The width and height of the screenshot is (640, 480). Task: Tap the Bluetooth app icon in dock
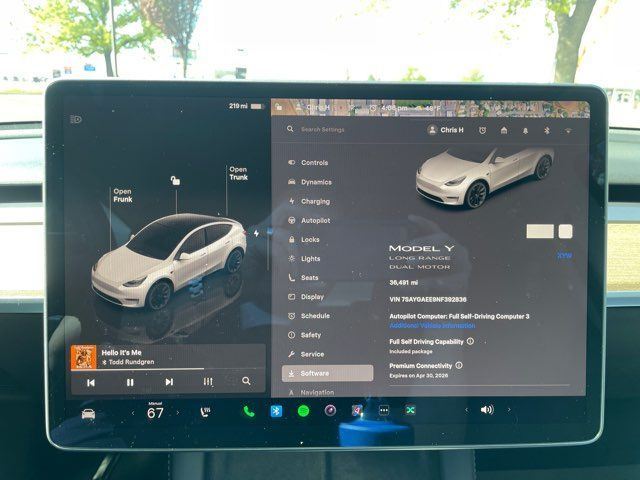pos(276,411)
